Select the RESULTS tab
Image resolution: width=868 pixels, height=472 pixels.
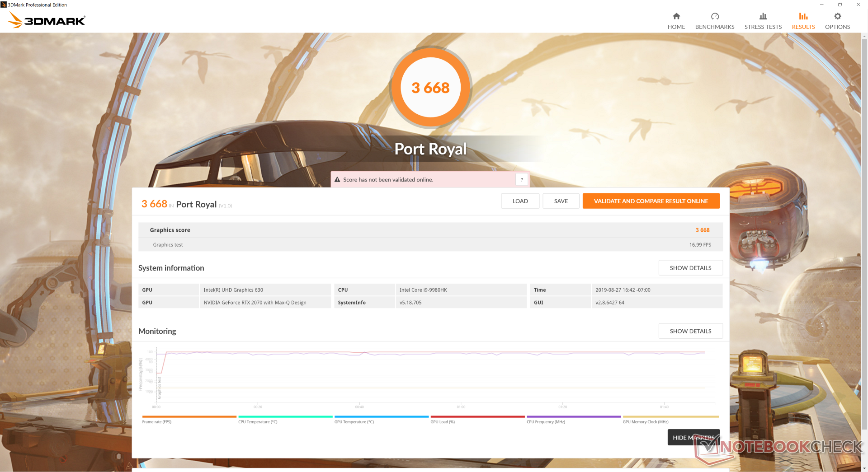point(803,21)
